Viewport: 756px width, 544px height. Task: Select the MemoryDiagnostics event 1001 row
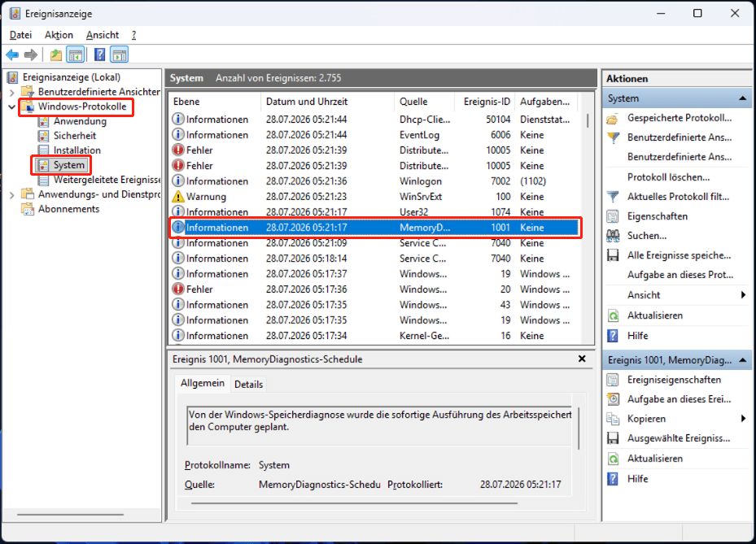click(x=374, y=228)
